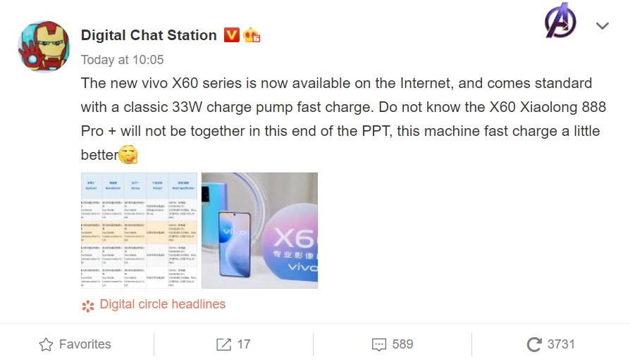Click the emoji after the word better

(128, 154)
